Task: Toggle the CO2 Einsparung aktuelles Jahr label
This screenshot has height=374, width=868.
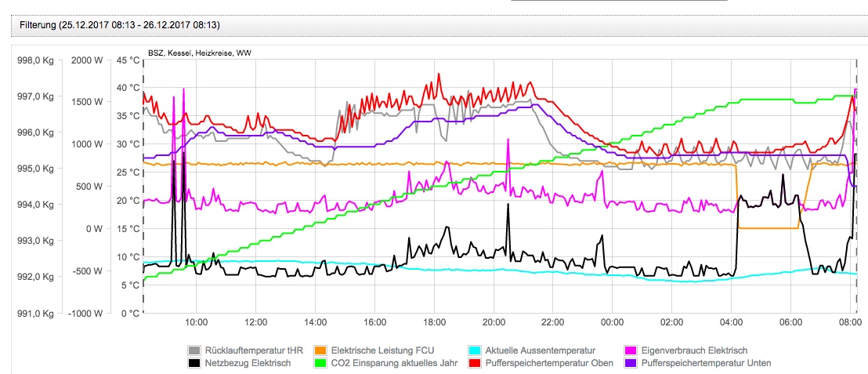Action: click(x=394, y=363)
